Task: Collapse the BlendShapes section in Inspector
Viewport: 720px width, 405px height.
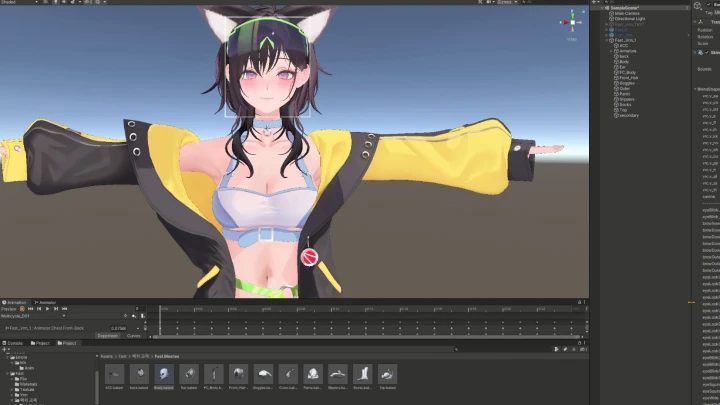Action: (695, 89)
